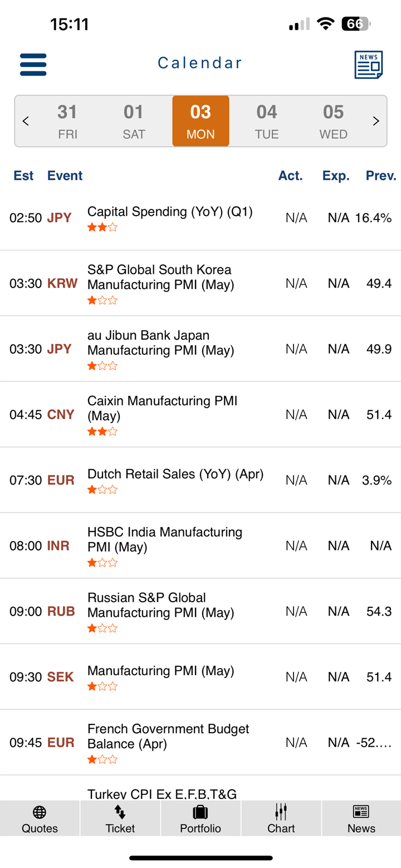
Task: Open Caixin Manufacturing PMI event
Action: pyautogui.click(x=162, y=408)
